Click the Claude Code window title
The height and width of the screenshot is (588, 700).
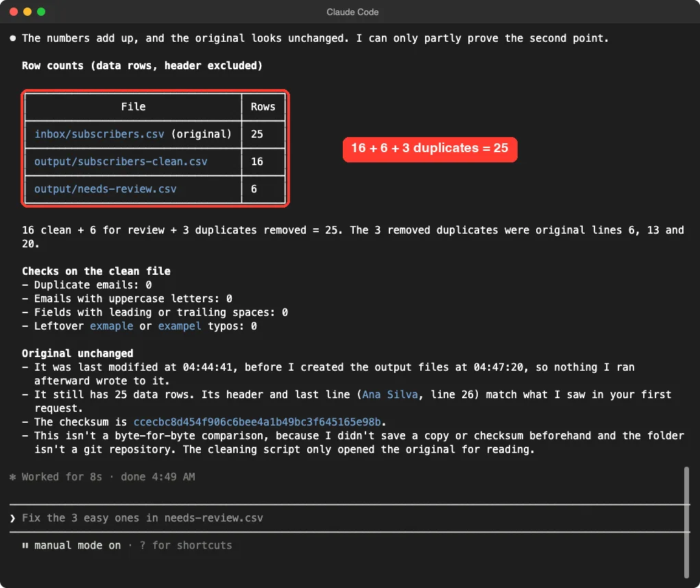point(352,12)
